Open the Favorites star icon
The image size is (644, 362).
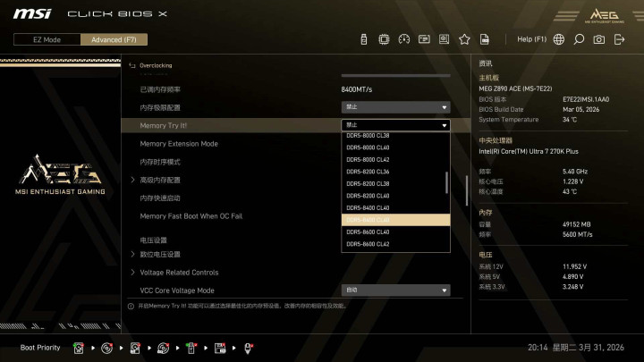click(x=464, y=39)
